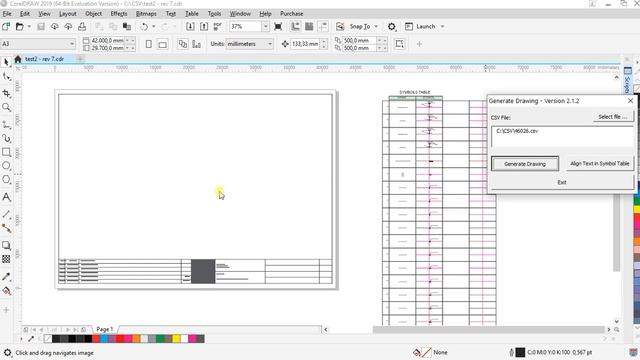Select the Rectangle tool
The width and height of the screenshot is (640, 360).
coord(6,152)
